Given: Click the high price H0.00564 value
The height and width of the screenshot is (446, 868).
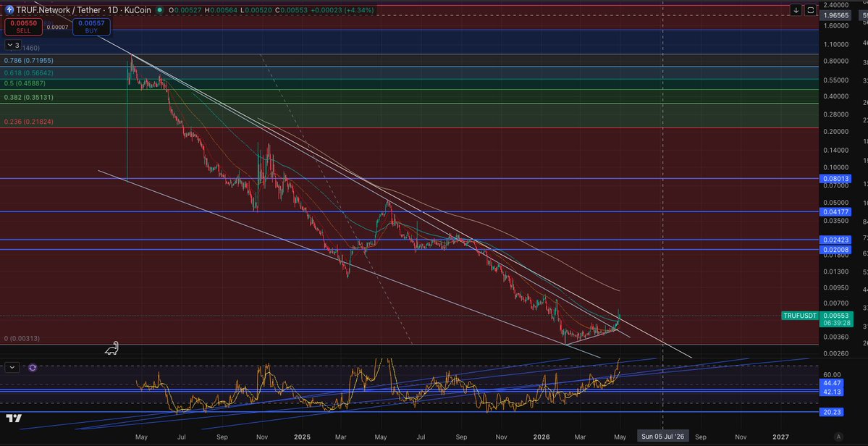Looking at the screenshot, I should (221, 10).
